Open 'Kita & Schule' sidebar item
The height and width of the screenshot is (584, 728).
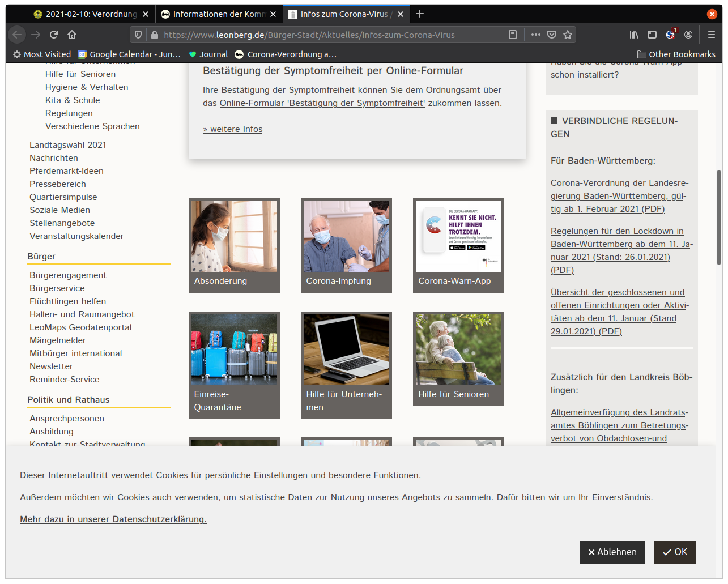73,100
